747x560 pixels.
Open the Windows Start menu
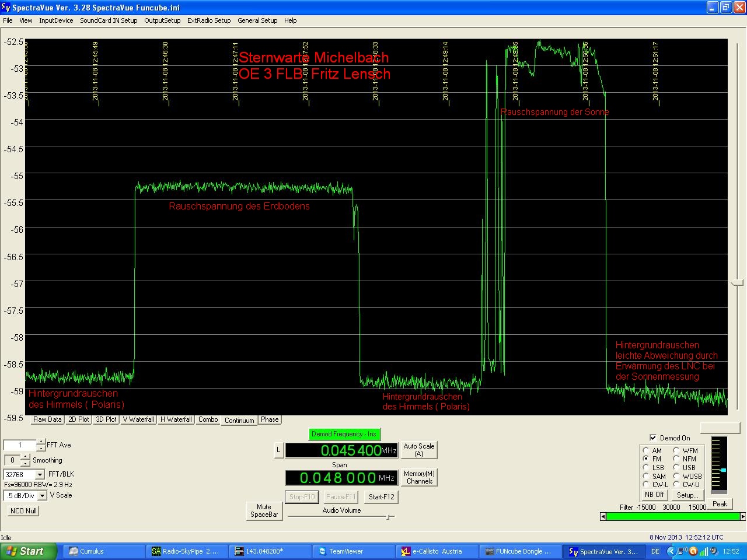(x=29, y=551)
